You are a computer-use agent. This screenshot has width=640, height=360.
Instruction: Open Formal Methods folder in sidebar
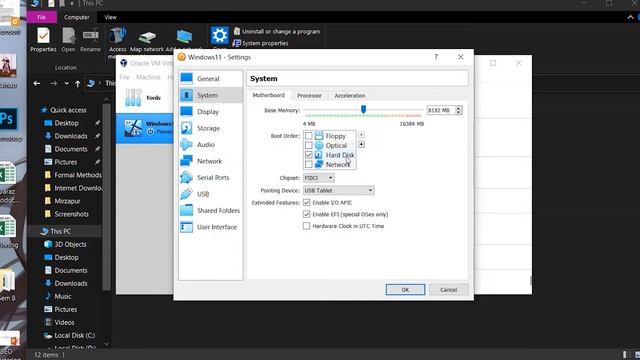pos(73,175)
